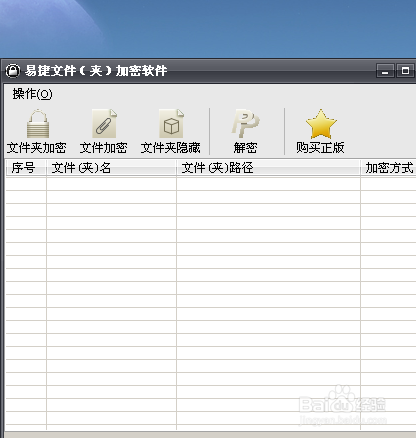Screen dimensions: 416x438
Task: Click the 文件加密 label text
Action: click(104, 148)
